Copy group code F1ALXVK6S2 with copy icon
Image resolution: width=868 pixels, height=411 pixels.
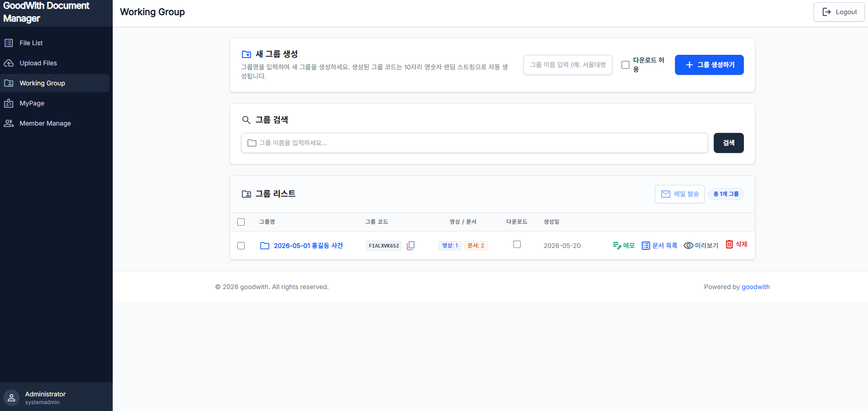[x=411, y=246]
